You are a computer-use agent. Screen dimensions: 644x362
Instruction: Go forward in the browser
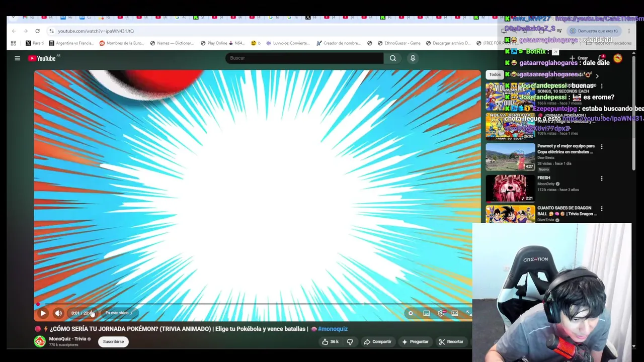[x=26, y=31]
